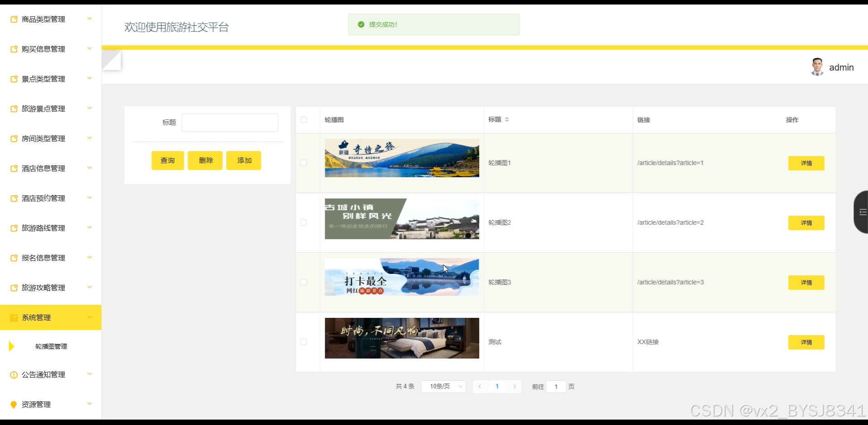
Task: Click the 标题 search input field
Action: 230,123
